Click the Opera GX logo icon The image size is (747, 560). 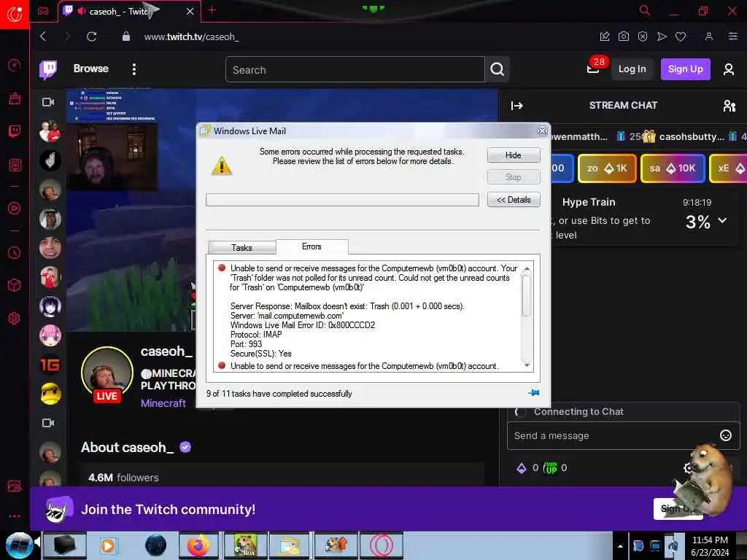(15, 15)
